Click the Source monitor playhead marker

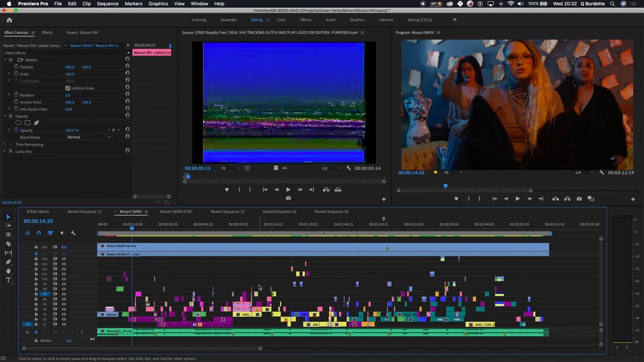coord(188,177)
